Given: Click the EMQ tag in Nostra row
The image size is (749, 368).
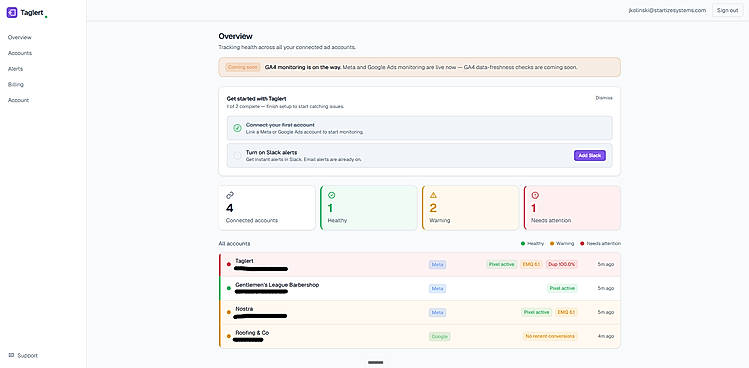Looking at the screenshot, I should pos(566,312).
